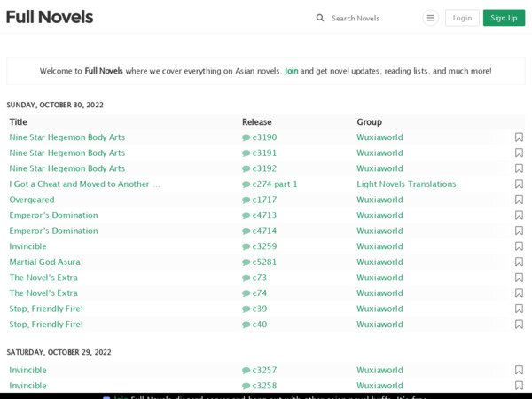Open The Novel's Extra title in c73 row

point(43,278)
